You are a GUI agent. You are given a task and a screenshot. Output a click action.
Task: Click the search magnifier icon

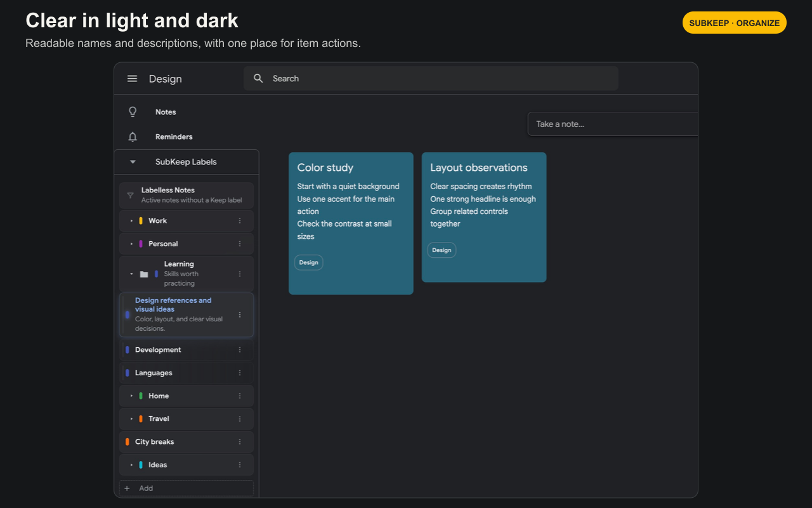coord(258,78)
